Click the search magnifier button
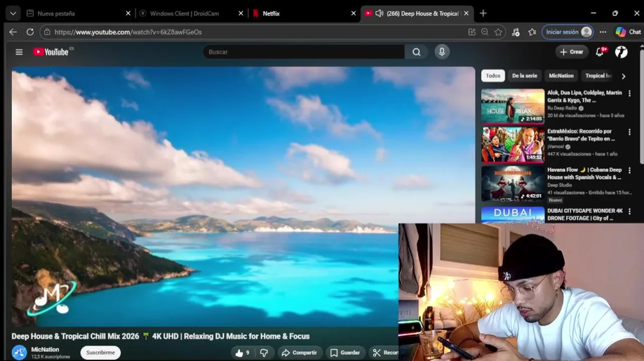 (416, 52)
